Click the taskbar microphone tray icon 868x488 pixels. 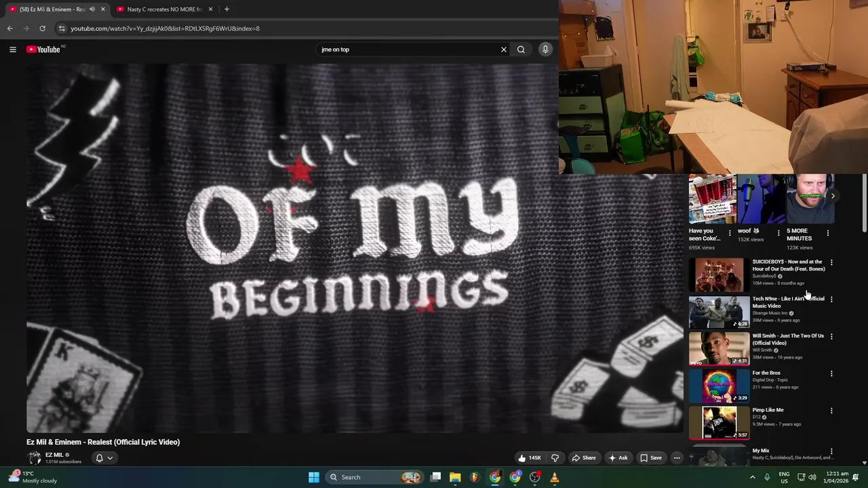[x=767, y=477]
